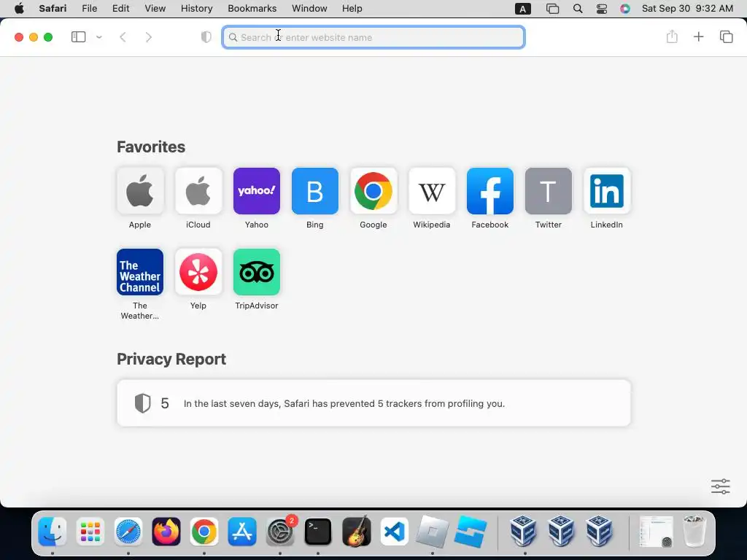The height and width of the screenshot is (560, 747).
Task: Open App Store from the Dock
Action: [x=242, y=532]
